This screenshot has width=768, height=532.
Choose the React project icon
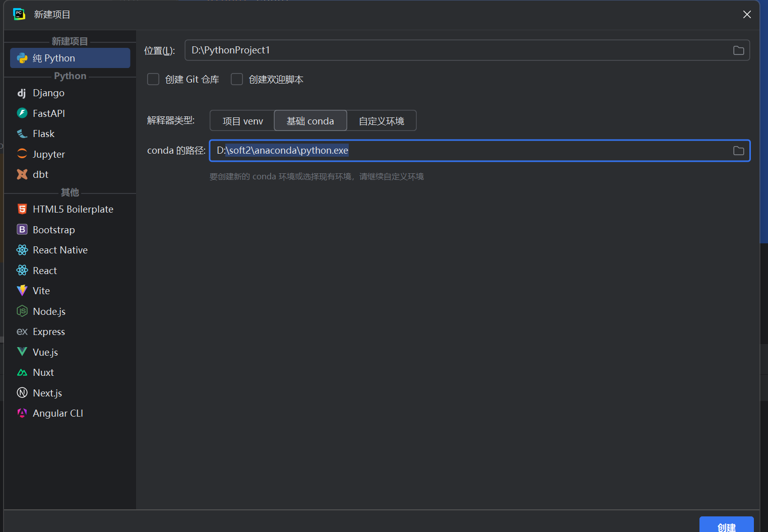(22, 271)
